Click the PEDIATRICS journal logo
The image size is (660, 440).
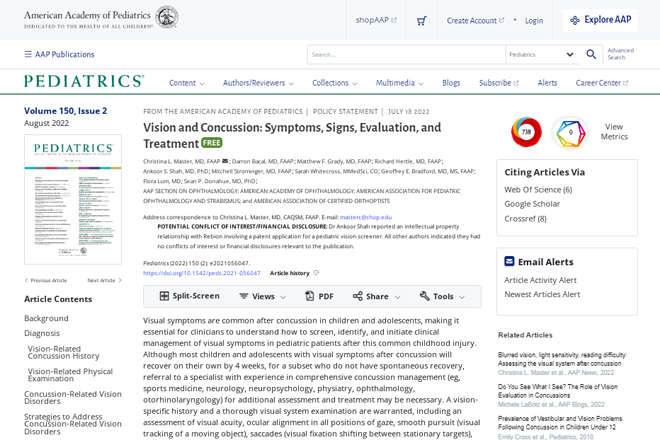pyautogui.click(x=84, y=81)
